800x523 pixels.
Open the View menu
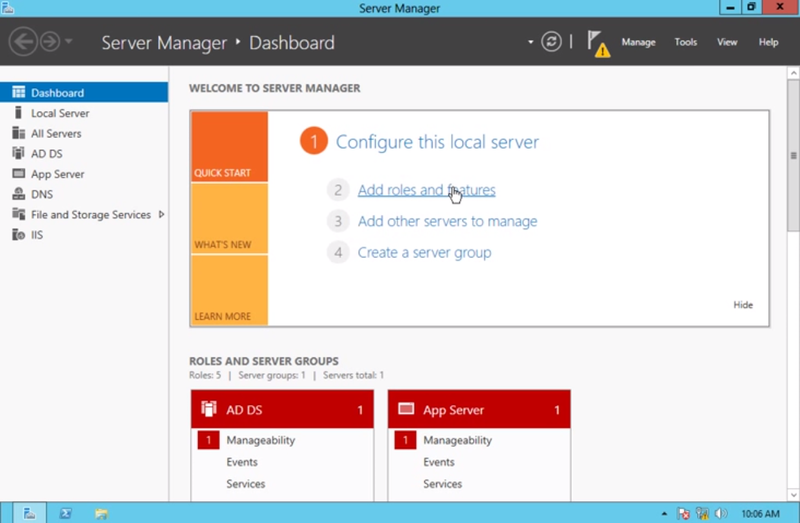click(x=727, y=42)
